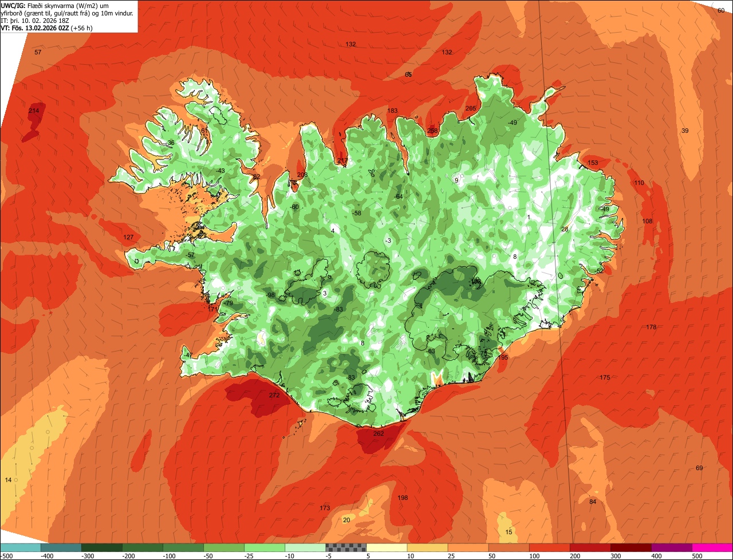Click the flux value '-43' in the Westfjords
This screenshot has height=560, width=733.
point(220,171)
